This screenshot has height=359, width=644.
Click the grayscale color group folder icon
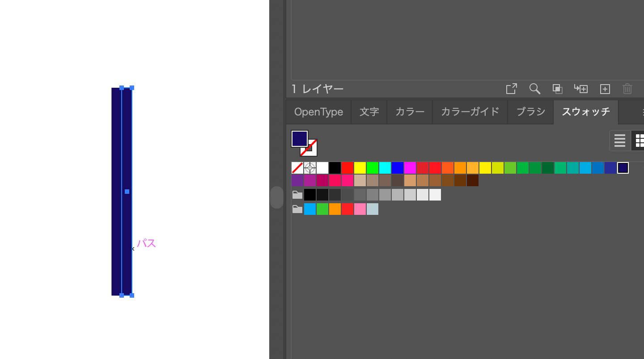pos(297,195)
